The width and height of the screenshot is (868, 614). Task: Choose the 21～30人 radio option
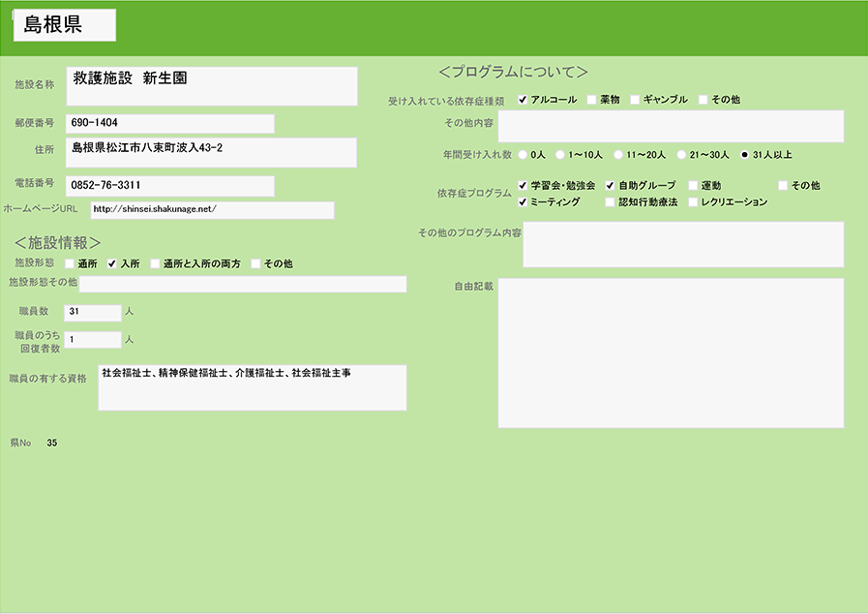682,154
